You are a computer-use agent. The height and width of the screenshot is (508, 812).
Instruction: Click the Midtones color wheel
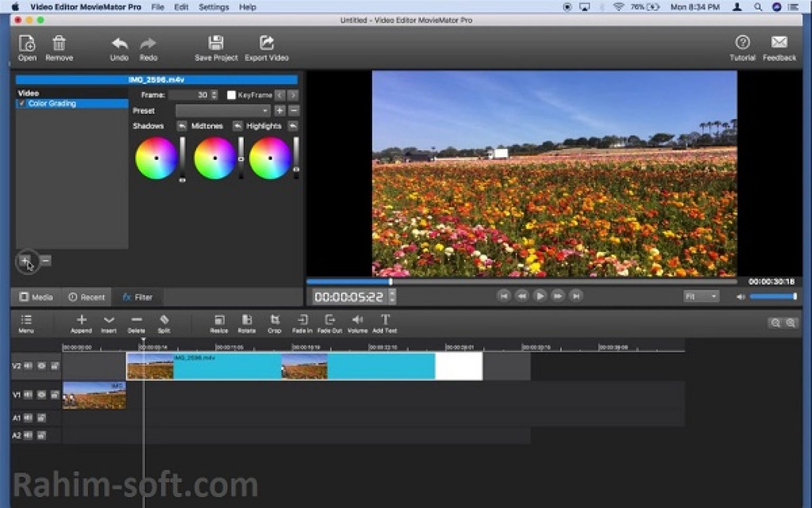coord(215,158)
